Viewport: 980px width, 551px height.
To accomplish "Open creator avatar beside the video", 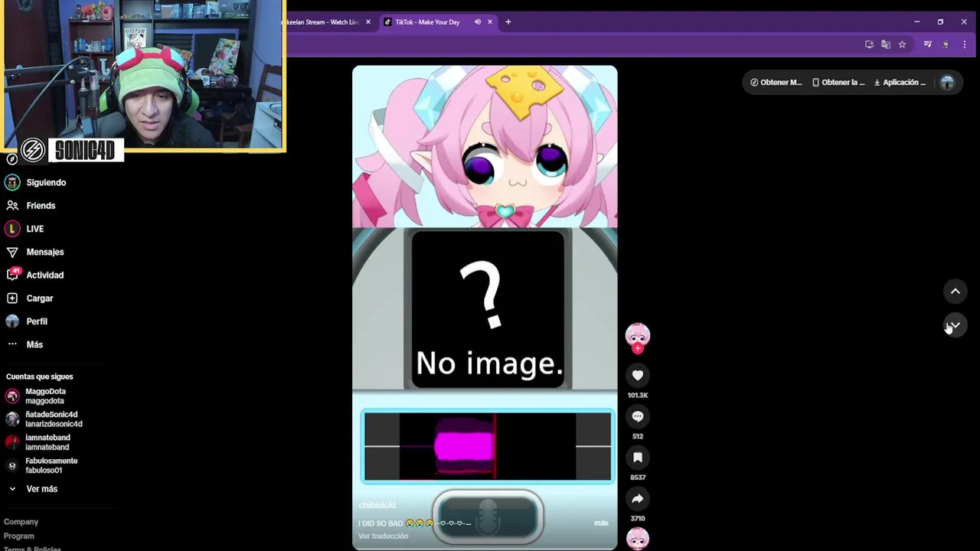I will click(x=638, y=335).
